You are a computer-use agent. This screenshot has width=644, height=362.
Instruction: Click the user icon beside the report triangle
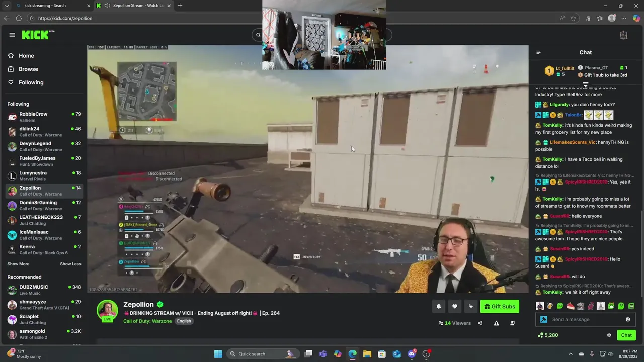(x=513, y=323)
